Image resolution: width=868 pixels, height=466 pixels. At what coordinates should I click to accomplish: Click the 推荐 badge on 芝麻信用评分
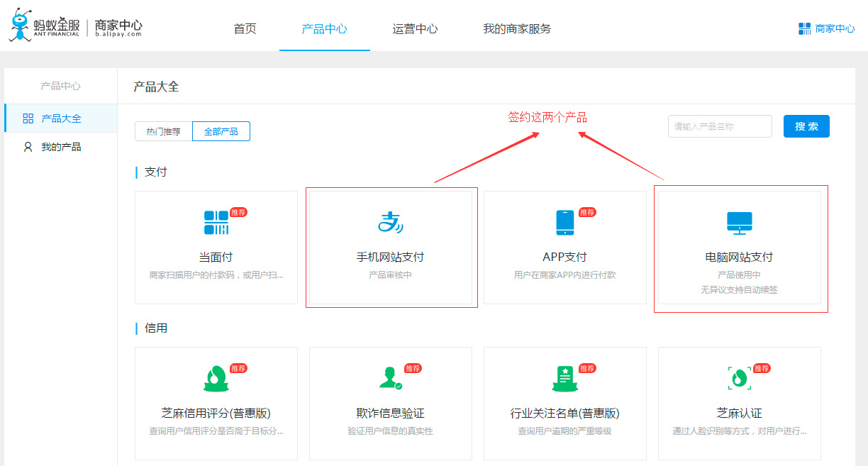pyautogui.click(x=238, y=368)
